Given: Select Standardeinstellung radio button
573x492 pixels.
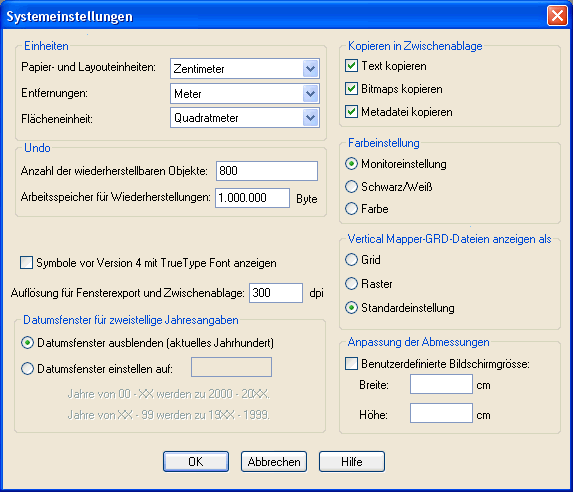Looking at the screenshot, I should pos(351,308).
